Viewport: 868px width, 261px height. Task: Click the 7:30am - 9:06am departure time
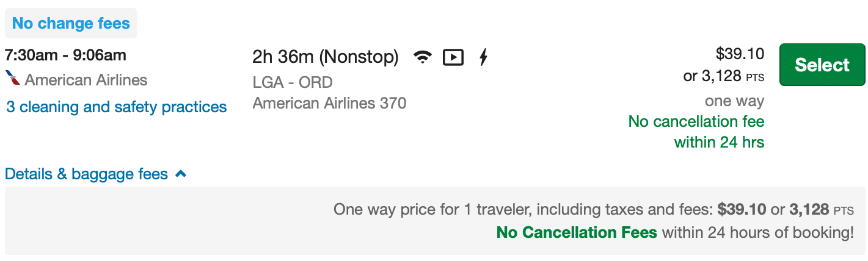pyautogui.click(x=65, y=55)
